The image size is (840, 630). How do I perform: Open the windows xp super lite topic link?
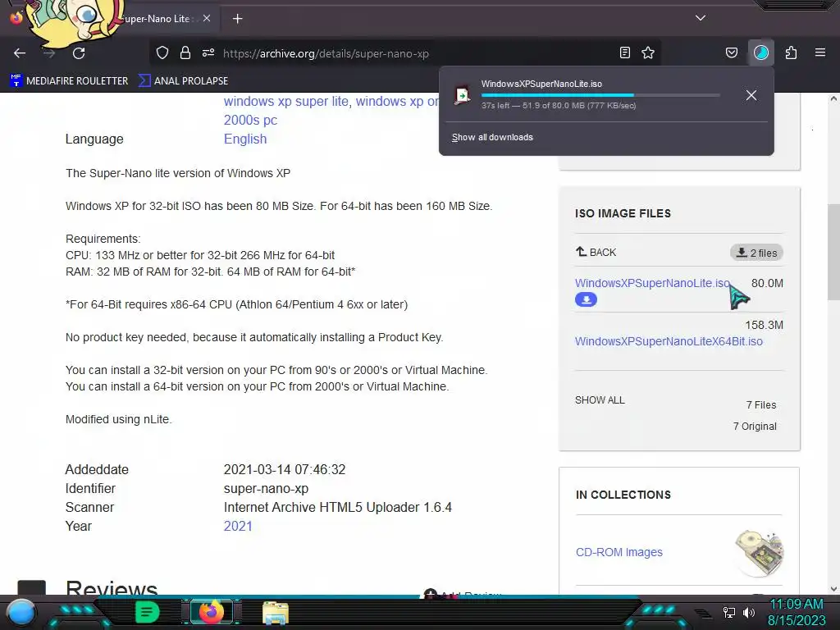click(x=286, y=101)
